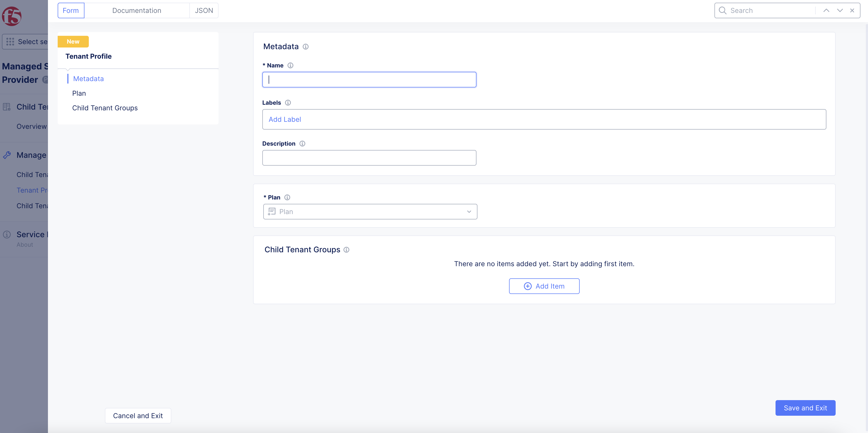Screen dimensions: 868x433
Task: Switch to the Form tab
Action: (71, 10)
